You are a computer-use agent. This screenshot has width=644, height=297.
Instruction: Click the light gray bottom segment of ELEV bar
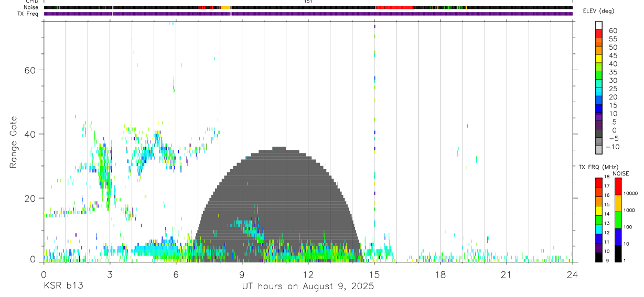pyautogui.click(x=599, y=150)
